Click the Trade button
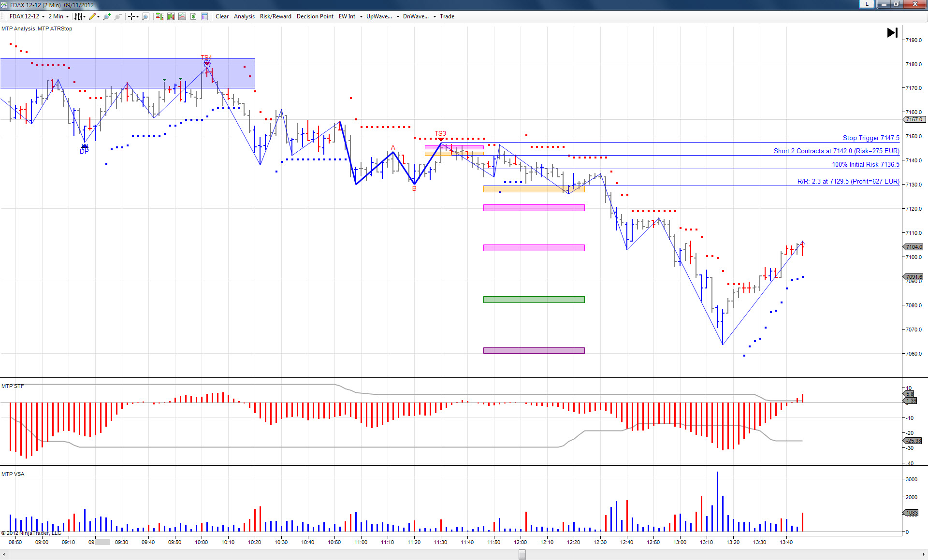928x560 pixels. coord(447,16)
